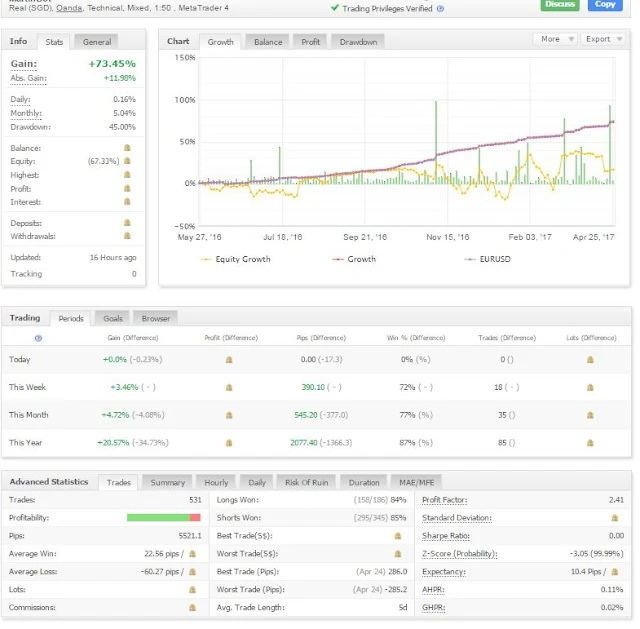The image size is (640, 629).
Task: Open the Duration statistics tab
Action: [x=364, y=482]
